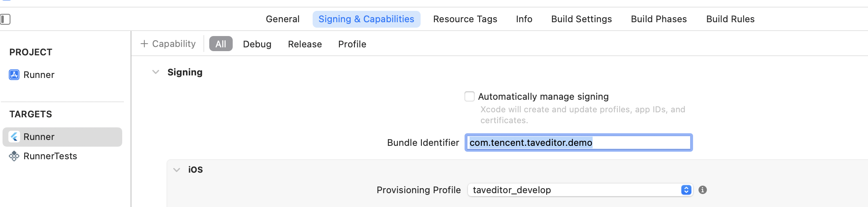
Task: Toggle the left sidebar panel icon
Action: [5, 19]
